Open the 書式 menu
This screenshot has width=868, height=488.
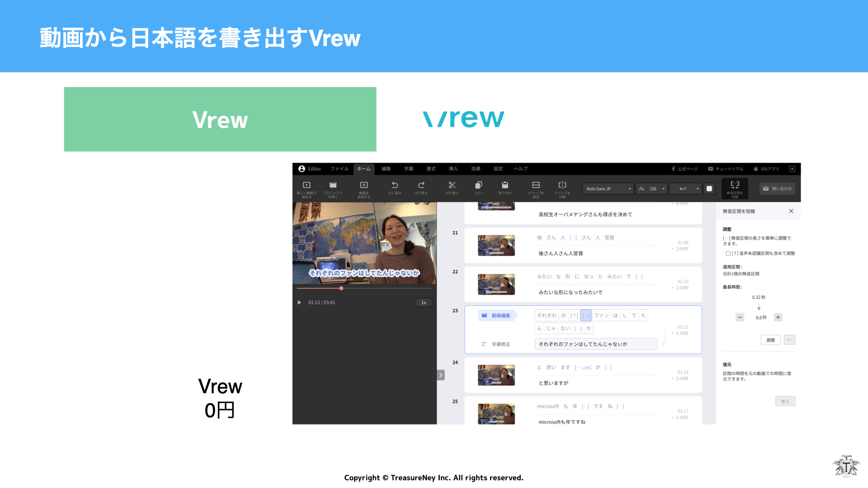tap(431, 169)
